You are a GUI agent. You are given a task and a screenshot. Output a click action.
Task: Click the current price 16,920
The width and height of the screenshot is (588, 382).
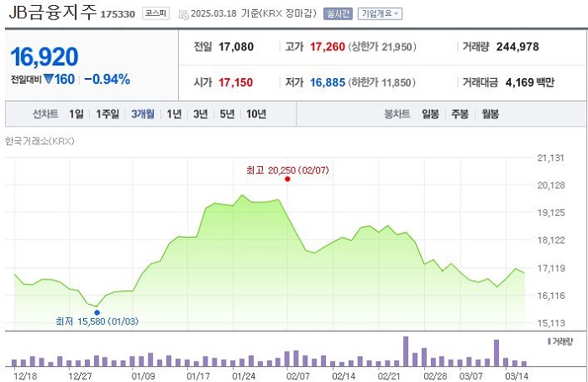tap(45, 57)
